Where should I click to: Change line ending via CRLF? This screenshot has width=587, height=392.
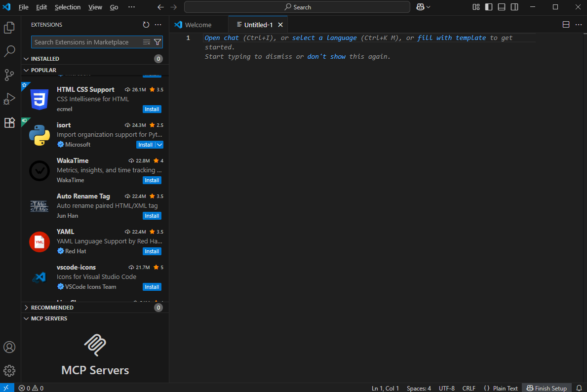[469, 388]
